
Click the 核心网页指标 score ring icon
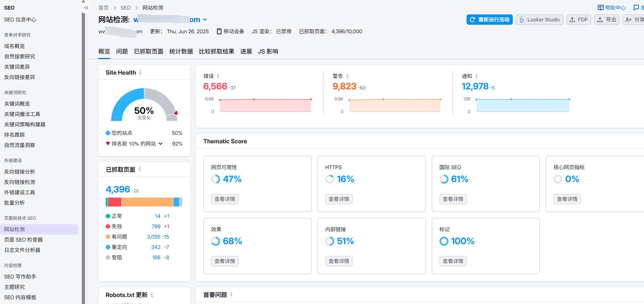(558, 179)
